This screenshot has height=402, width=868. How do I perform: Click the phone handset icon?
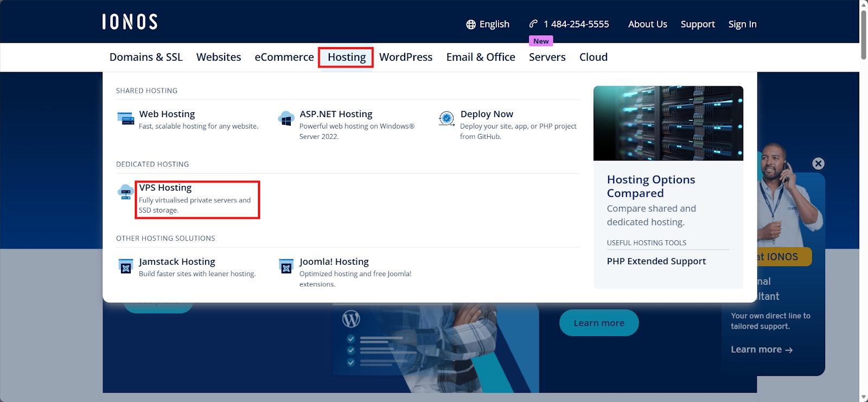tap(533, 24)
